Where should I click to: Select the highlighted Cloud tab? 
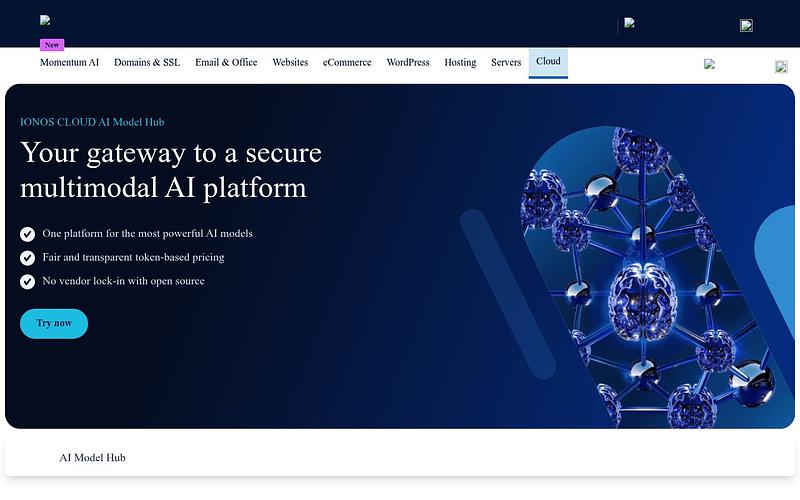(x=548, y=63)
